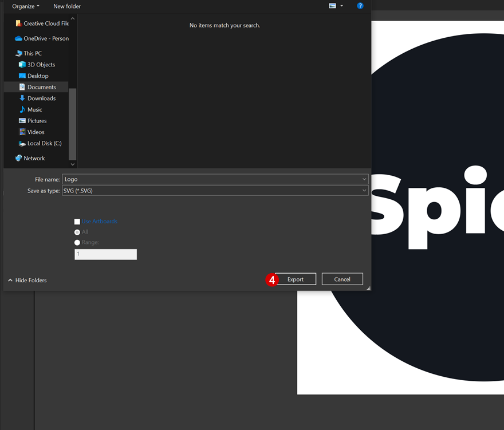Screen dimensions: 504x430
Task: Select the Range radio button
Action: tap(77, 242)
